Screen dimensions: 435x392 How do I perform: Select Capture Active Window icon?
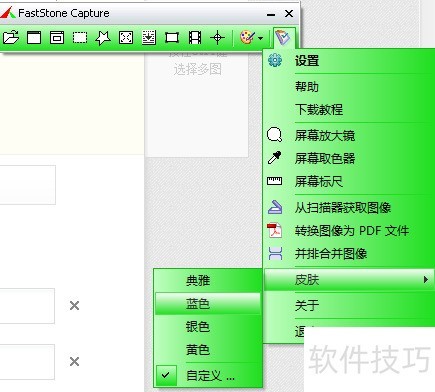34,37
